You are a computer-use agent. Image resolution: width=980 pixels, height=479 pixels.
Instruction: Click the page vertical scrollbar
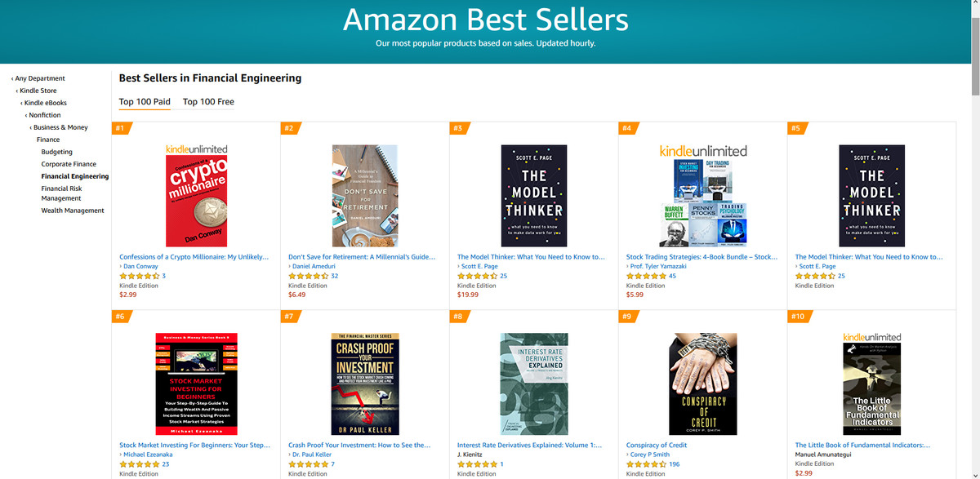(974, 245)
